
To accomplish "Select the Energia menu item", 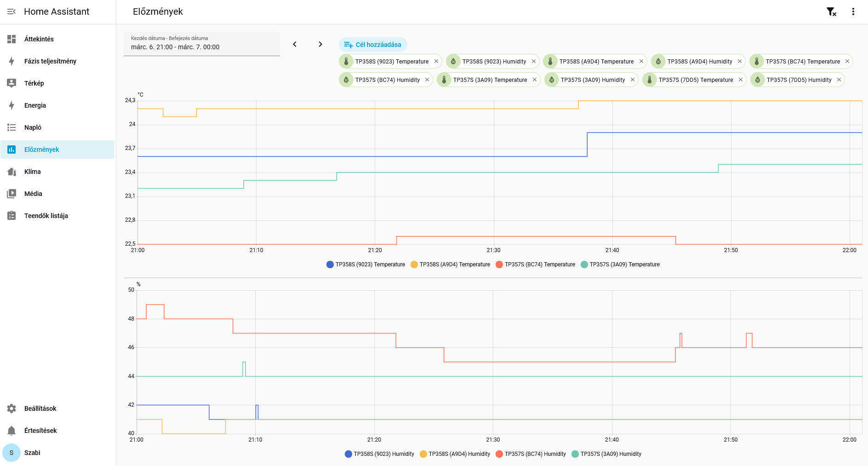I will point(57,105).
